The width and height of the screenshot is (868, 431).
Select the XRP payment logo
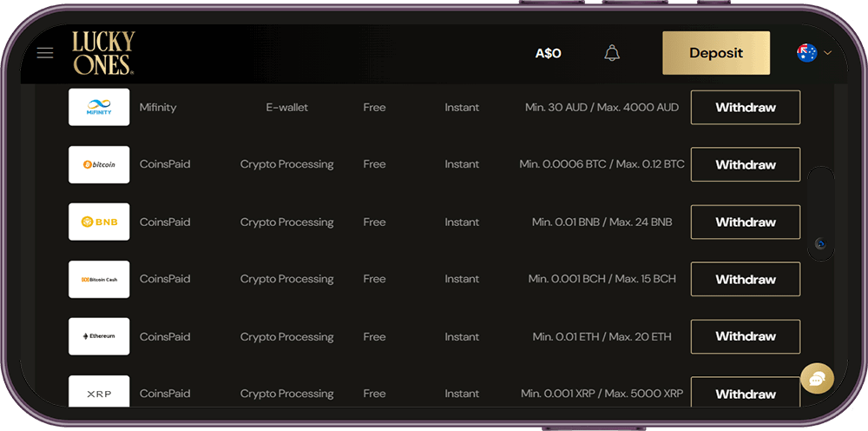click(99, 392)
